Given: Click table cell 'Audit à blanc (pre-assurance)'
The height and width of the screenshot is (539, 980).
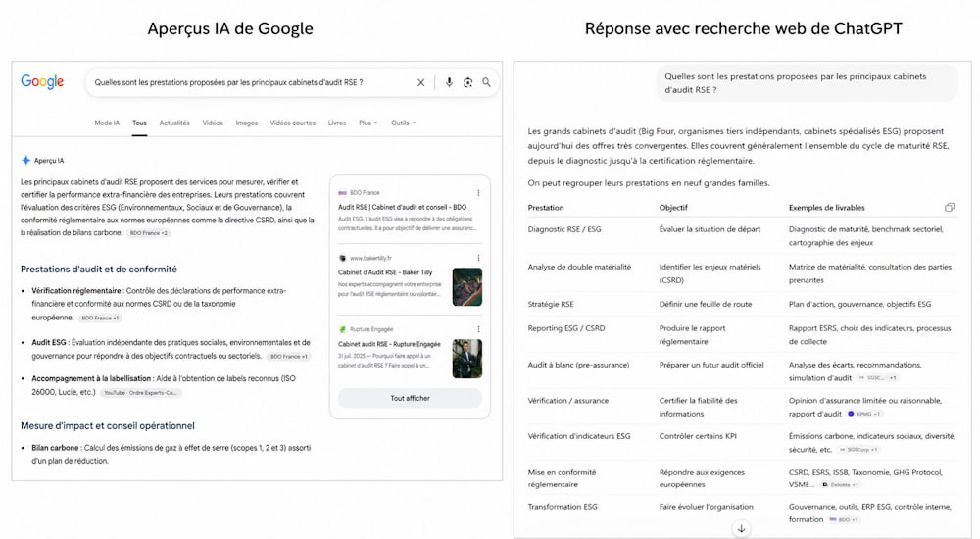Looking at the screenshot, I should coord(579,365).
